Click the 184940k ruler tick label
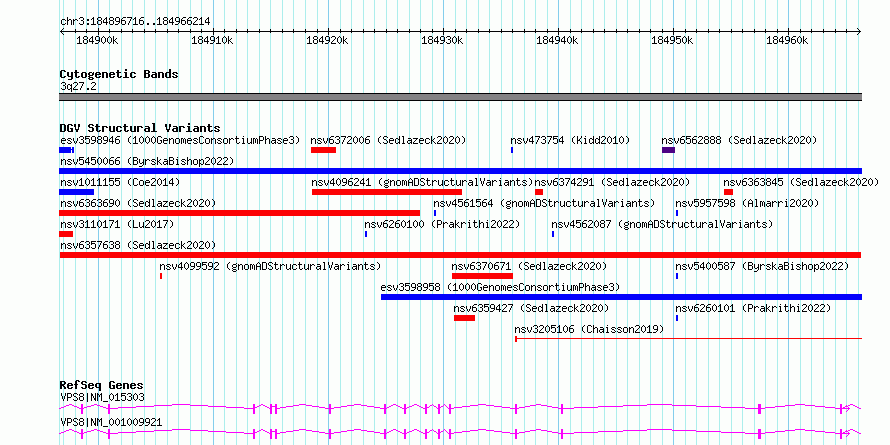 click(x=557, y=40)
